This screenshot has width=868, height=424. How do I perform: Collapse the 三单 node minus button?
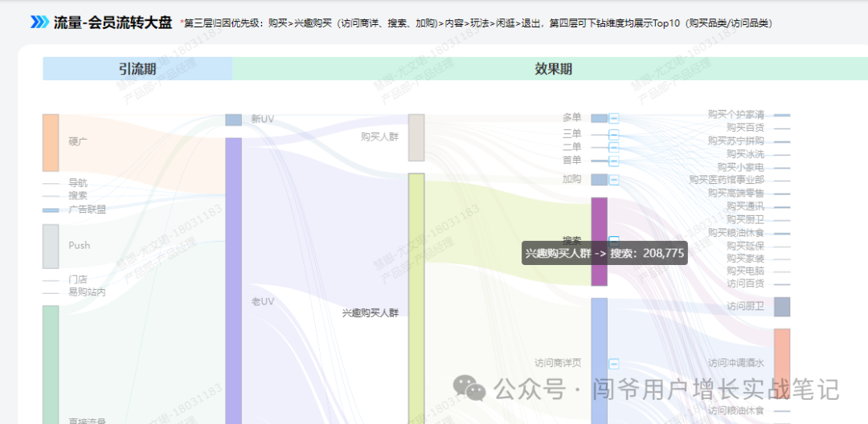click(x=614, y=134)
